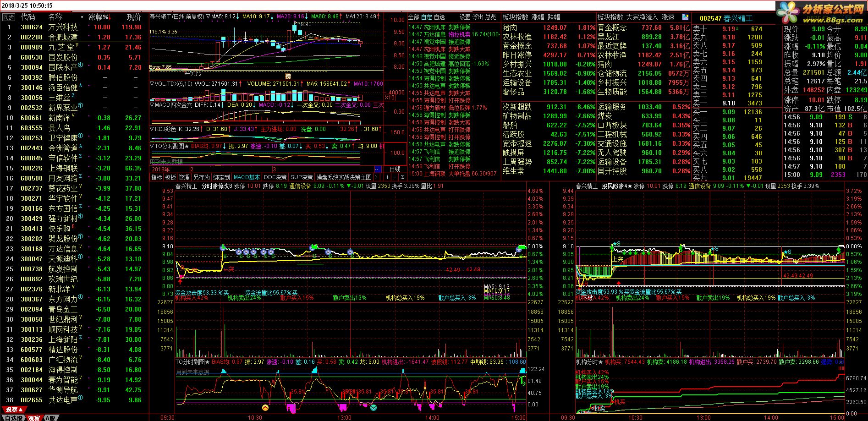Image resolution: width=868 pixels, height=421 pixels.
Task: Click the 同步 sync toggle button
Action: (x=8, y=17)
